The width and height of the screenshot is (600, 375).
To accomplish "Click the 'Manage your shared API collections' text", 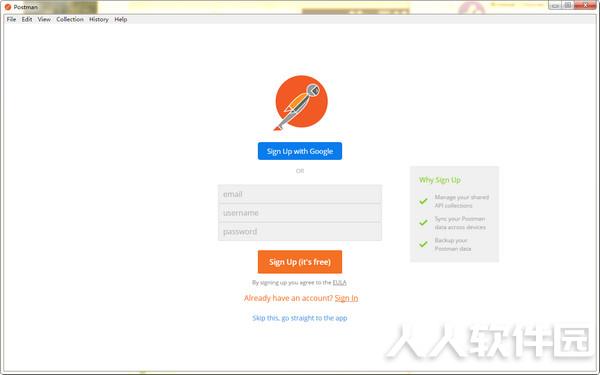I will [x=461, y=201].
